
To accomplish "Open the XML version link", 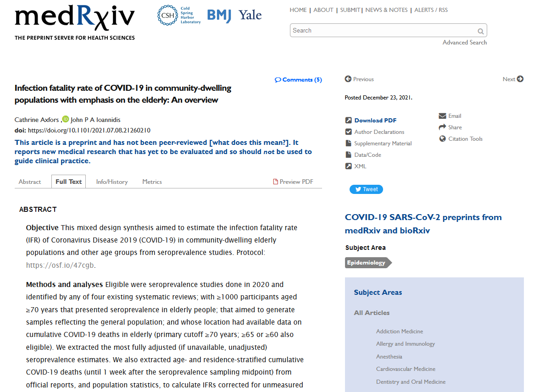I will click(360, 166).
